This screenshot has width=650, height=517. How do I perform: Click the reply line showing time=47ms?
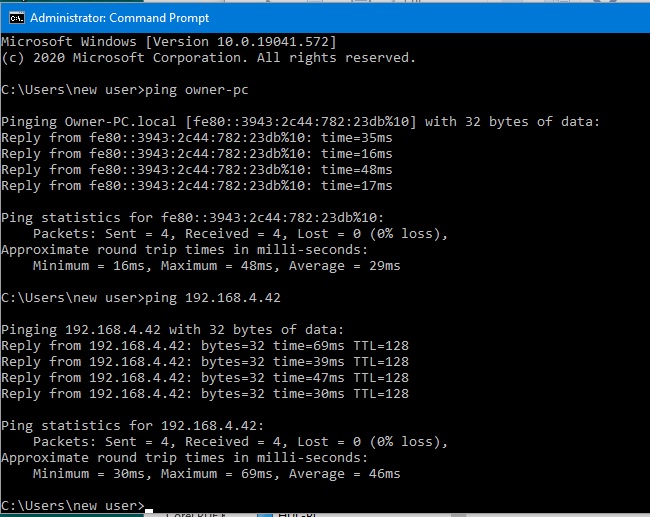point(204,378)
